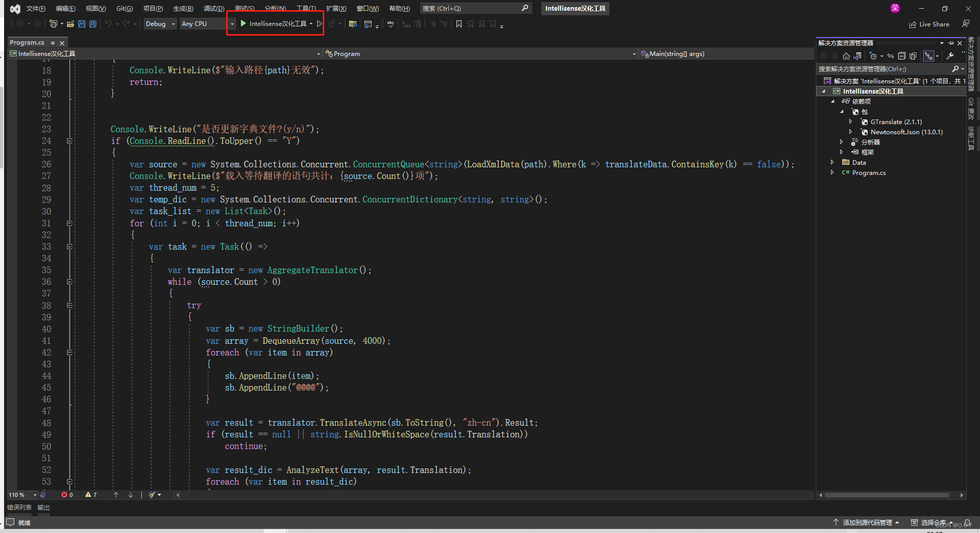Toggle the warnings filter showing 7 warnings
The width and height of the screenshot is (980, 533).
tap(90, 494)
